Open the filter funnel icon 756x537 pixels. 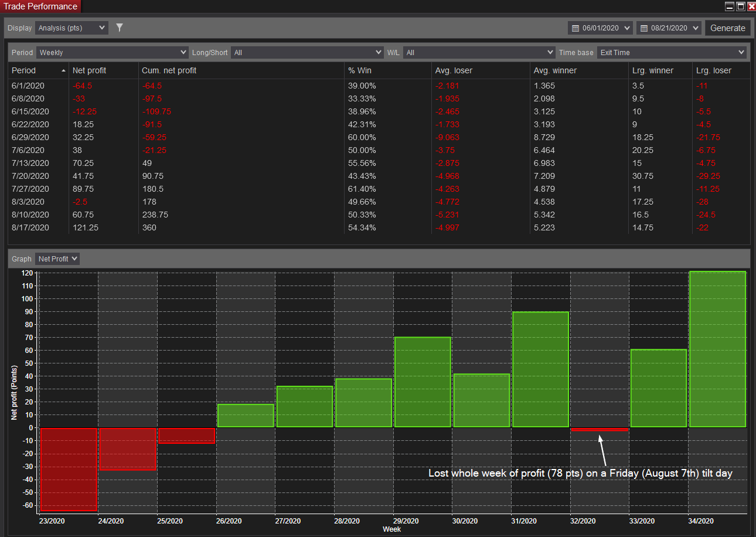click(120, 28)
